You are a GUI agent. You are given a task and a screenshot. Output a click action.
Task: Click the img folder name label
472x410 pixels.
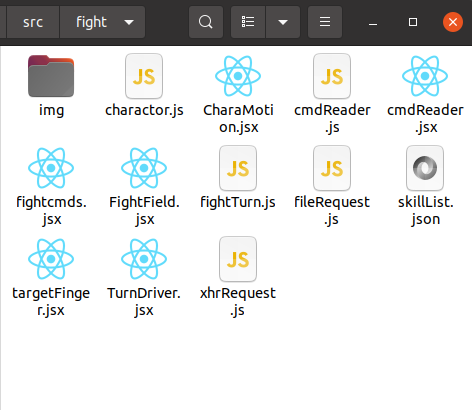51,111
